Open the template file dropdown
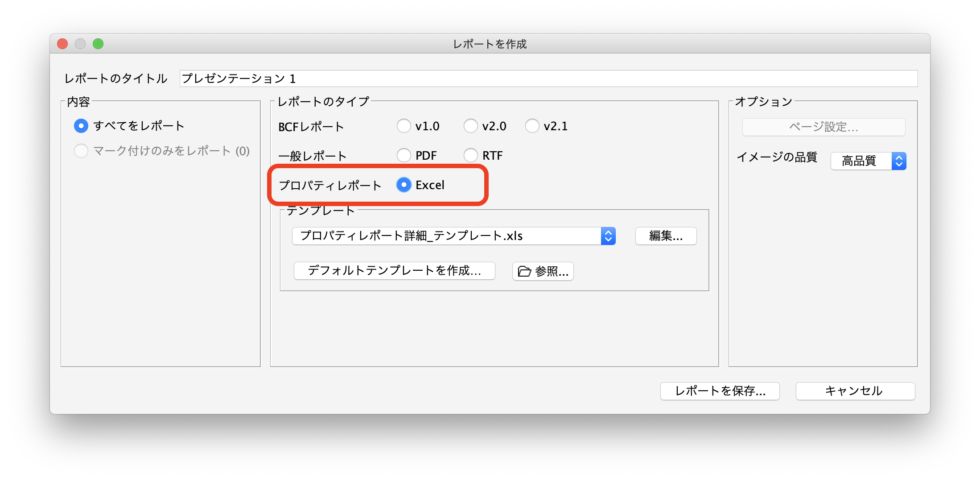 coord(454,236)
